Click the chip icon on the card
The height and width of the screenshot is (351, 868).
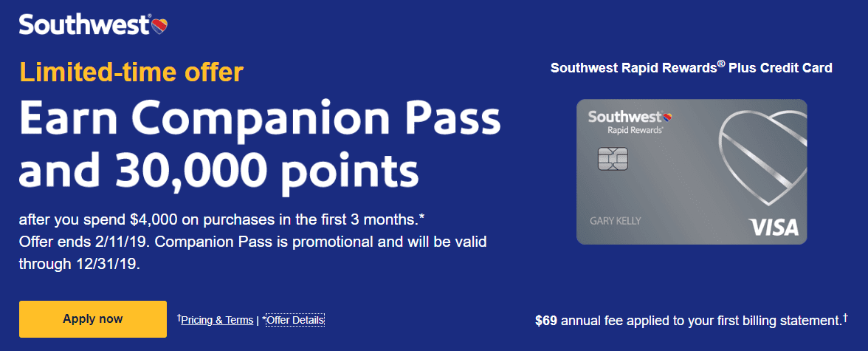[x=613, y=159]
